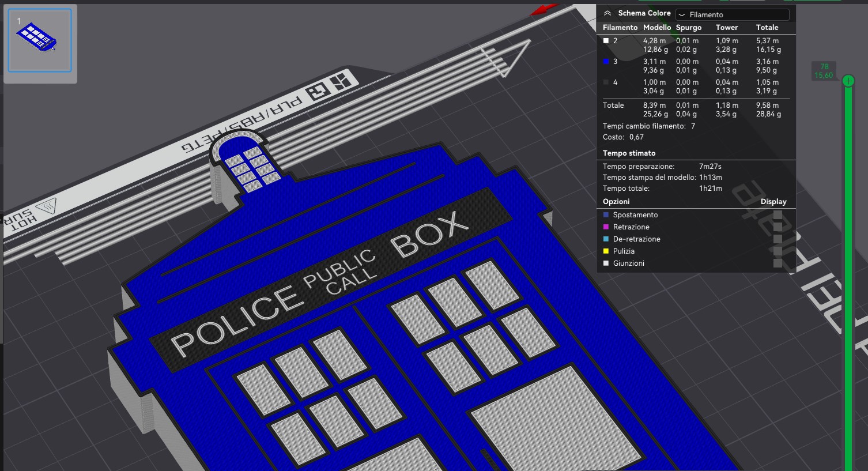This screenshot has height=471, width=868.
Task: Click the gray swatch icon for filament 4
Action: coord(606,82)
